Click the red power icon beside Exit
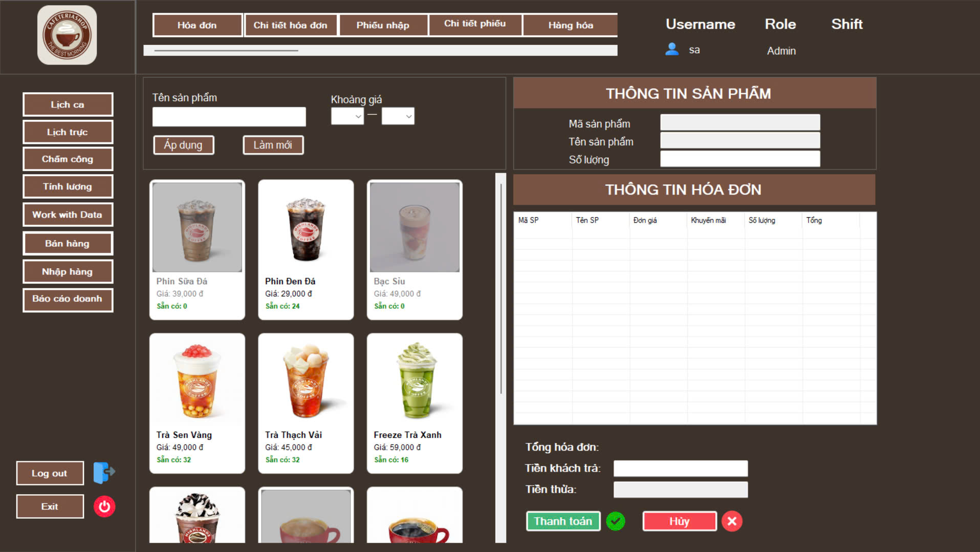980x552 pixels. coord(104,506)
